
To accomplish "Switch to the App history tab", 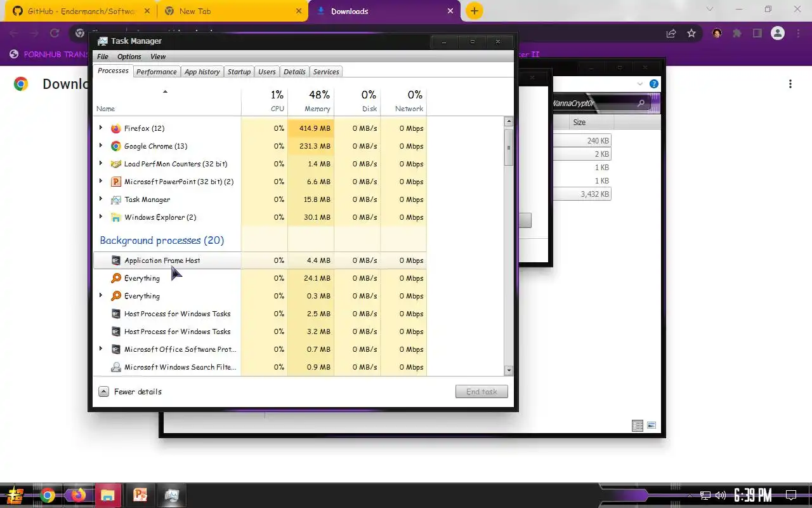I will coord(202,72).
